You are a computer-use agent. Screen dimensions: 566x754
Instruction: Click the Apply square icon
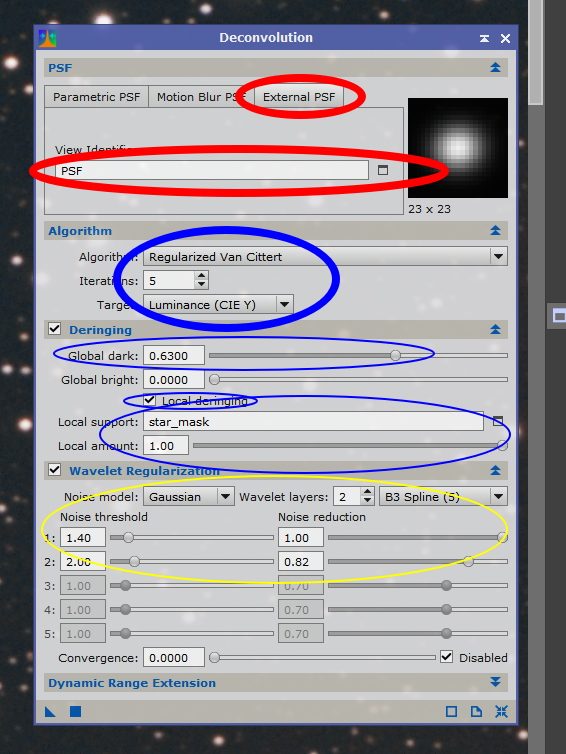coord(75,711)
